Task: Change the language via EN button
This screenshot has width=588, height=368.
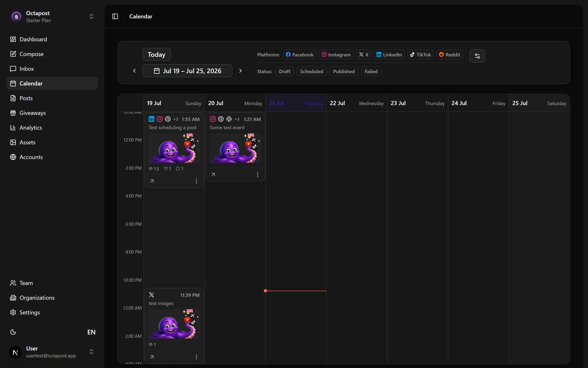Action: pyautogui.click(x=91, y=332)
